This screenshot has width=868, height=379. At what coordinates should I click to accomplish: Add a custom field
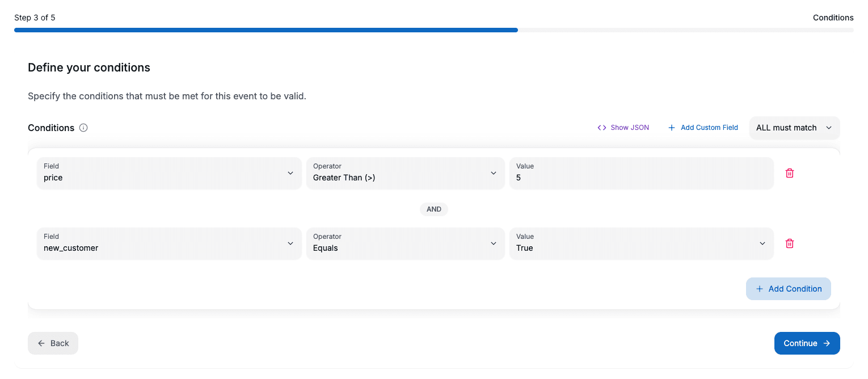click(x=703, y=128)
